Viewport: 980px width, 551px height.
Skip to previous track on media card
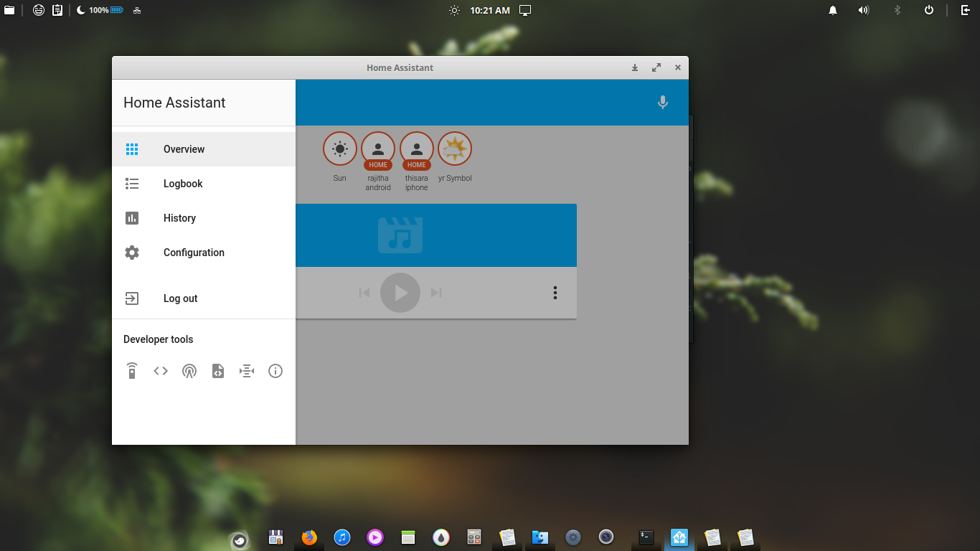click(x=364, y=293)
